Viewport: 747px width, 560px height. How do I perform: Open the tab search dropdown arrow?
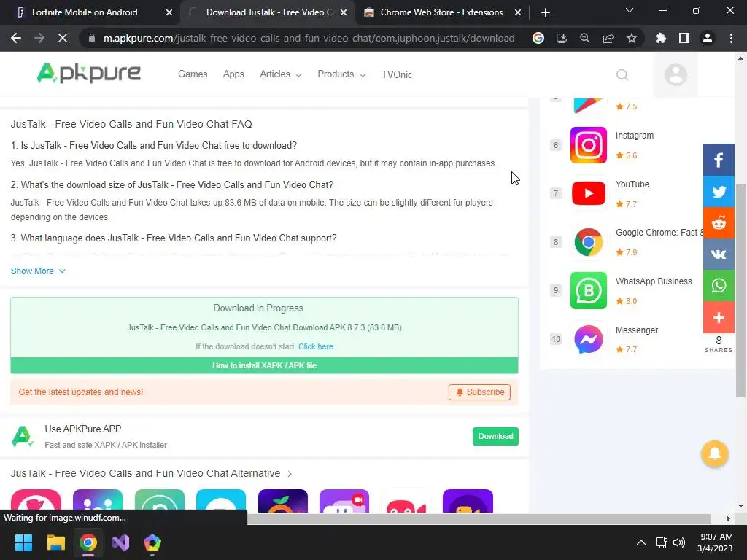click(630, 10)
